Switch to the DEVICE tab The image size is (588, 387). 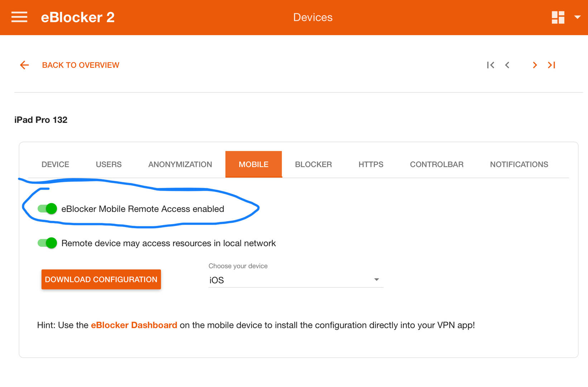[x=55, y=164]
